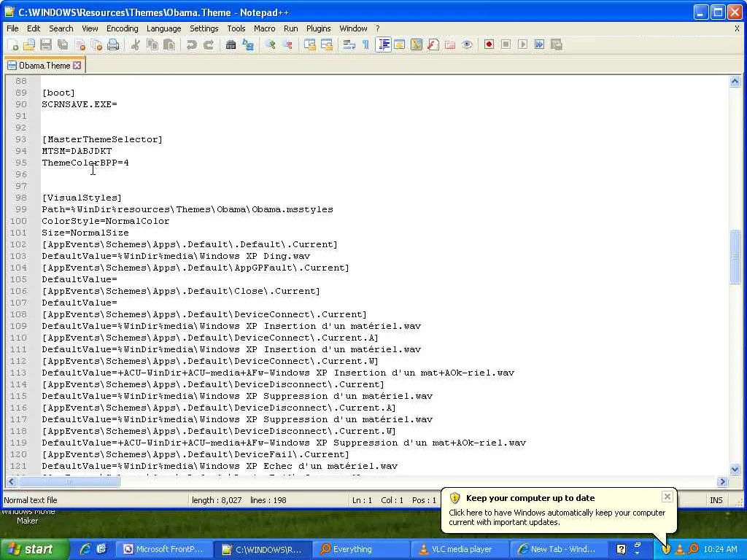
Task: Toggle the indent guide icon
Action: point(383,44)
